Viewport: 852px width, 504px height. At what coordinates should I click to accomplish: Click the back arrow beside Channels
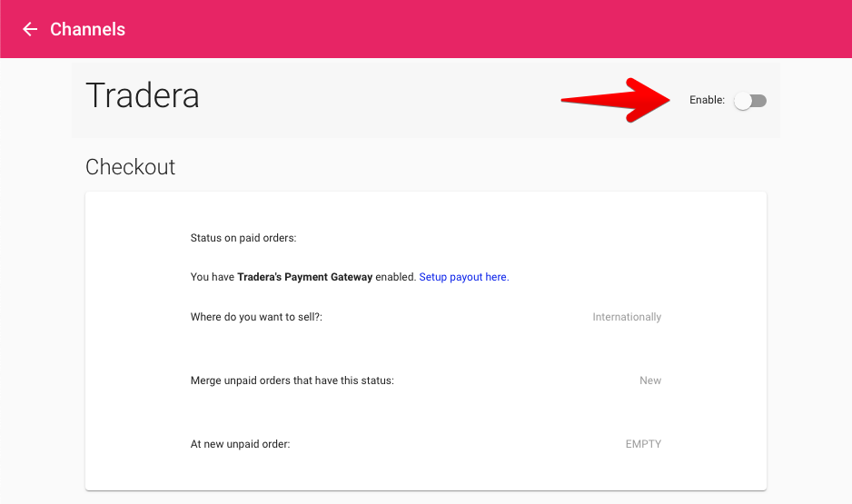(30, 29)
